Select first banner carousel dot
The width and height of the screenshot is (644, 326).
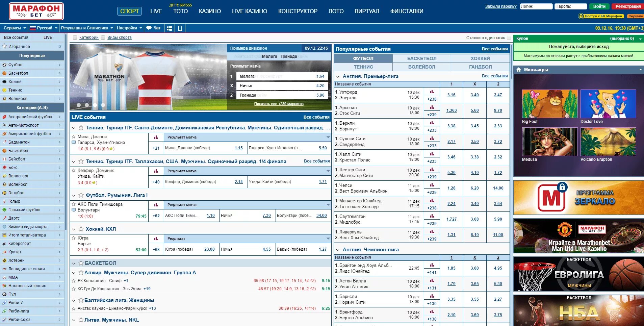coord(79,105)
